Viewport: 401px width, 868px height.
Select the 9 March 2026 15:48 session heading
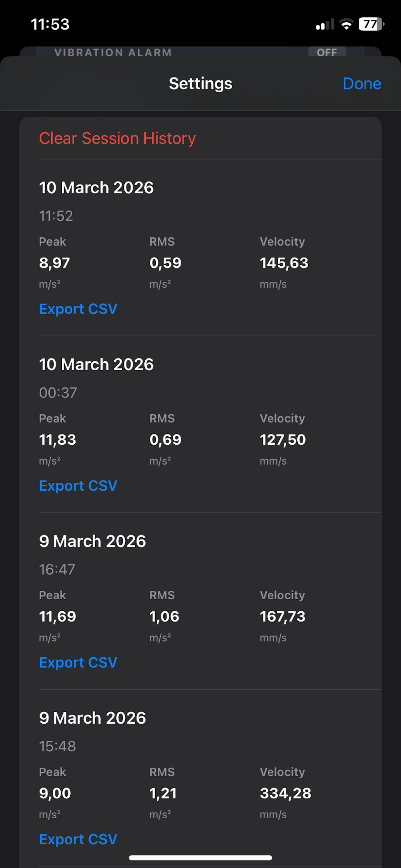pos(92,718)
